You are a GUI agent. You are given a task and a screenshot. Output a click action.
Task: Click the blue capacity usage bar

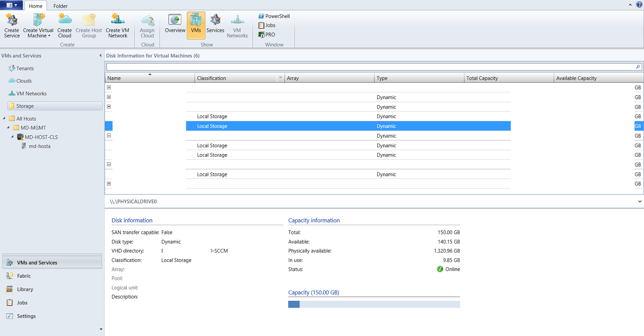(294, 304)
